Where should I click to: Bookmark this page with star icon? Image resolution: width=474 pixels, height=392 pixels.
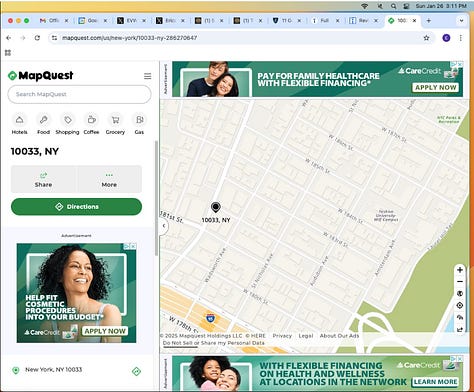426,38
